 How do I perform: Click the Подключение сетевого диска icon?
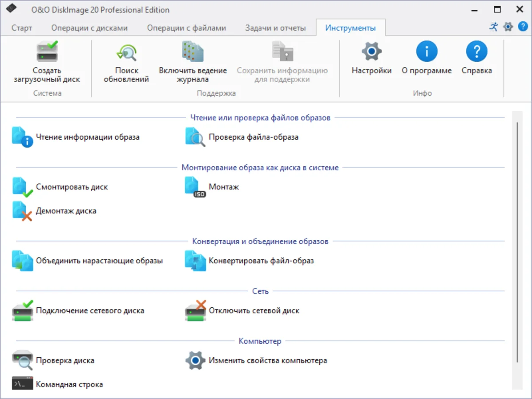tap(23, 310)
